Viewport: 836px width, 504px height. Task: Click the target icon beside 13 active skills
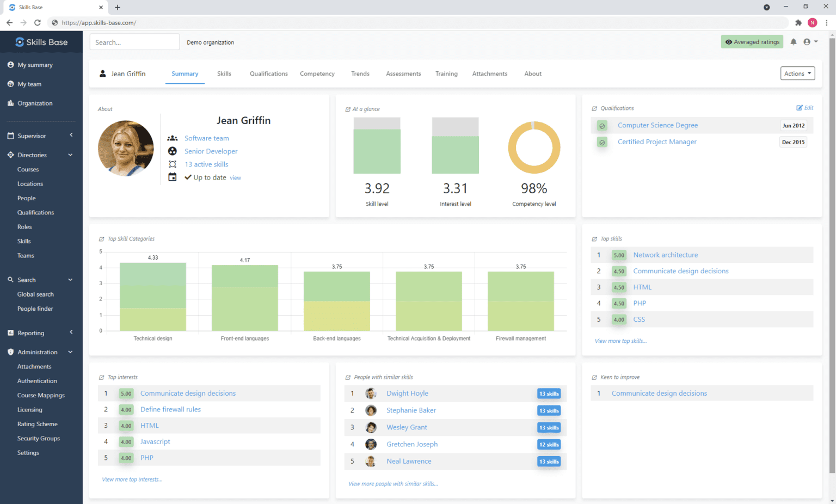tap(173, 164)
